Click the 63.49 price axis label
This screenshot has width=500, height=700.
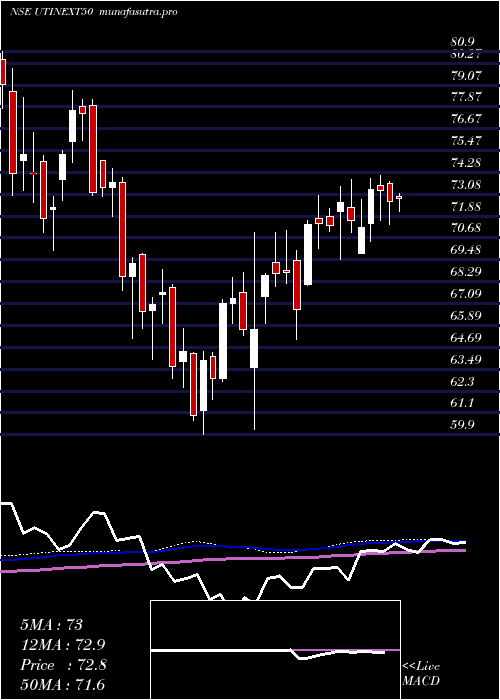pyautogui.click(x=467, y=360)
